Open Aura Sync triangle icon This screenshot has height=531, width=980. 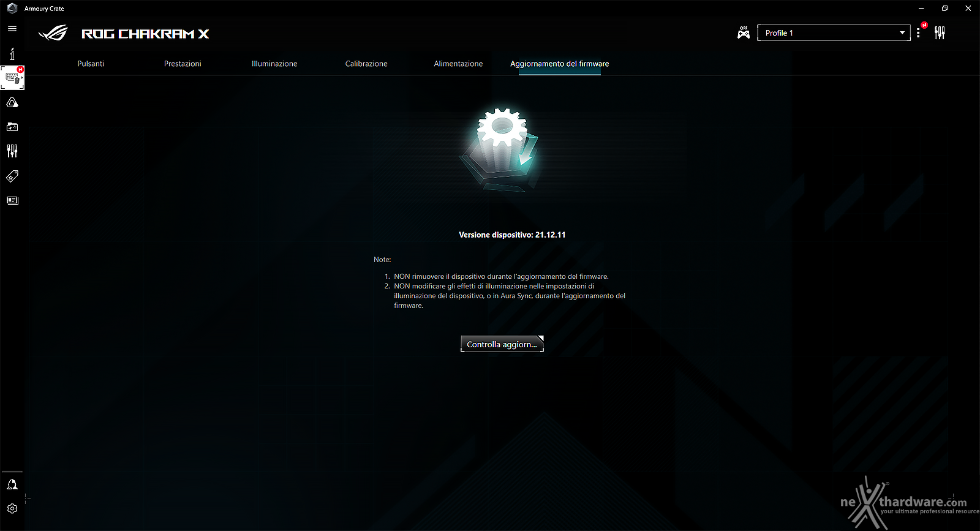point(12,103)
